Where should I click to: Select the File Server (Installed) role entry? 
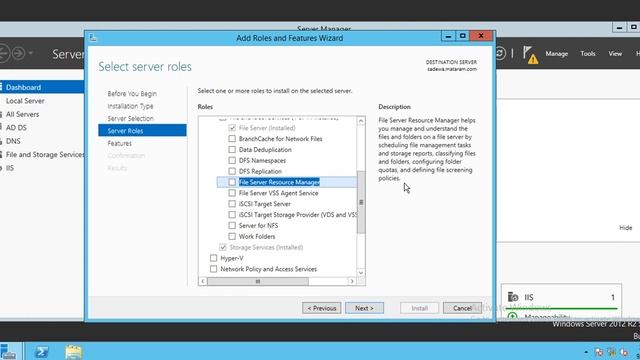pos(267,128)
